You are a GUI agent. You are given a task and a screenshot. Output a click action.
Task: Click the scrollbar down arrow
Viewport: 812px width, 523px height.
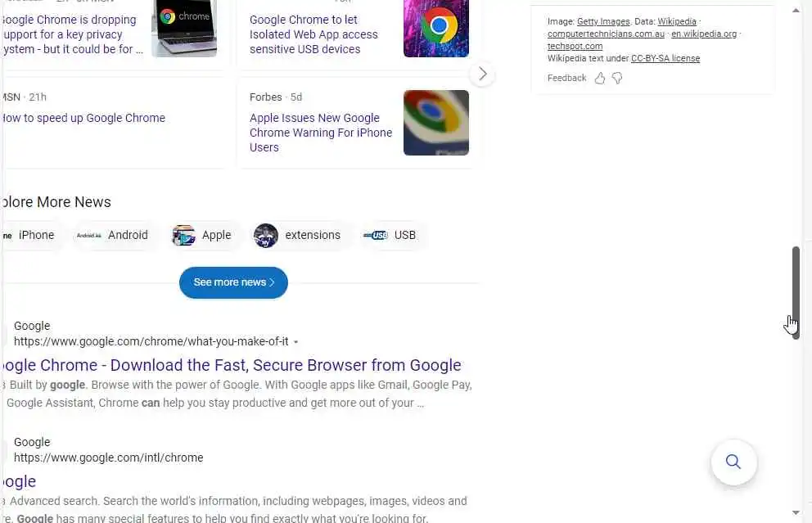point(796,512)
